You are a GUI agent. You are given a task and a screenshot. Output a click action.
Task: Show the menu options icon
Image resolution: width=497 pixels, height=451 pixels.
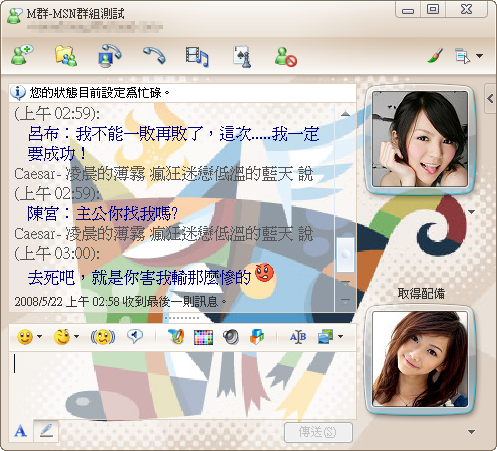[462, 56]
